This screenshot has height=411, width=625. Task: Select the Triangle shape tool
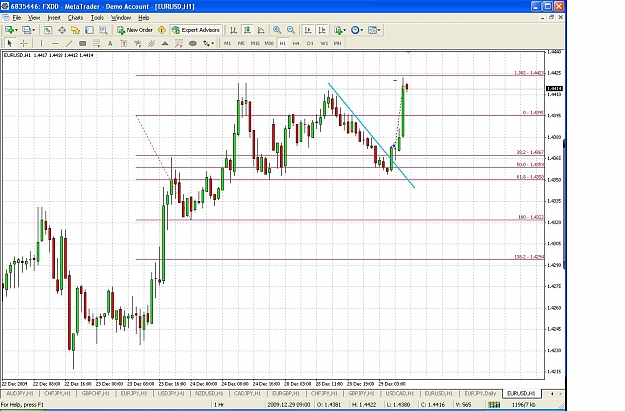coord(165,43)
